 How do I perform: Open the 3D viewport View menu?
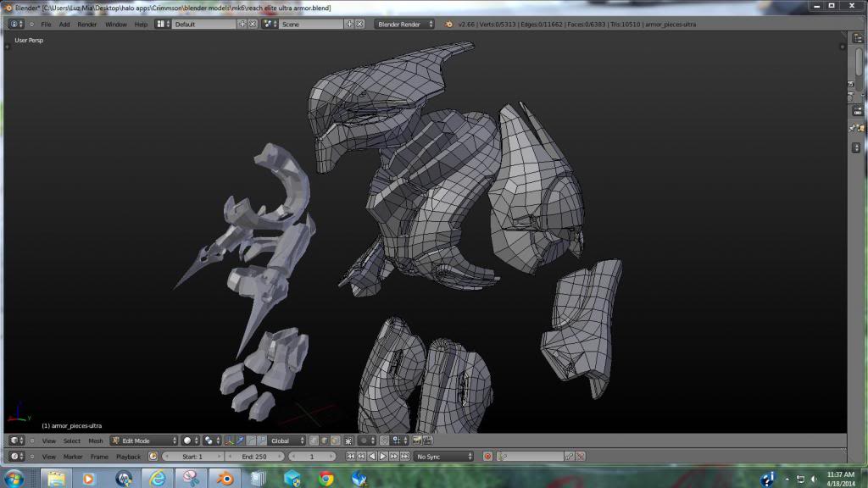[48, 441]
